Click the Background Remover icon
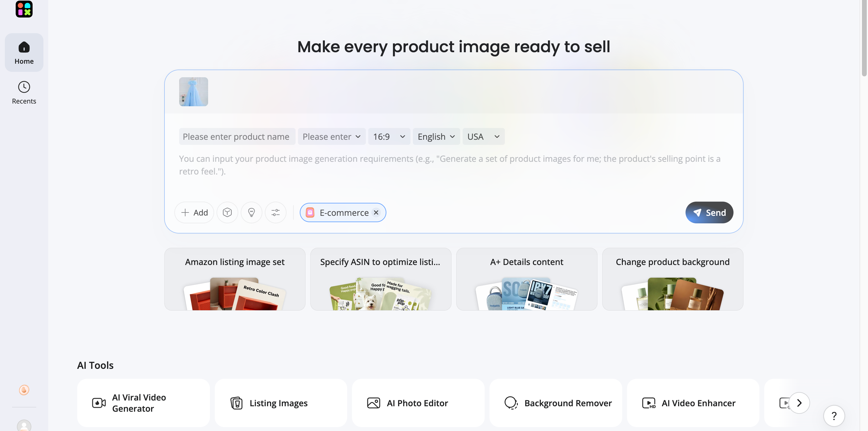This screenshot has height=431, width=868. click(x=511, y=403)
